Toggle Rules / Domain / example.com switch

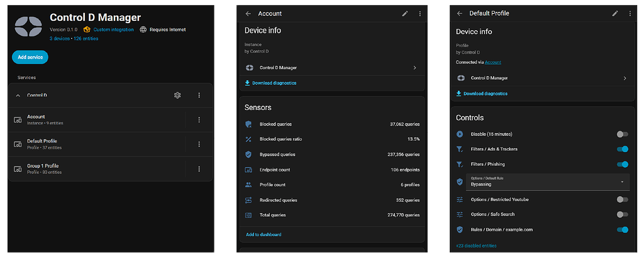[622, 229]
